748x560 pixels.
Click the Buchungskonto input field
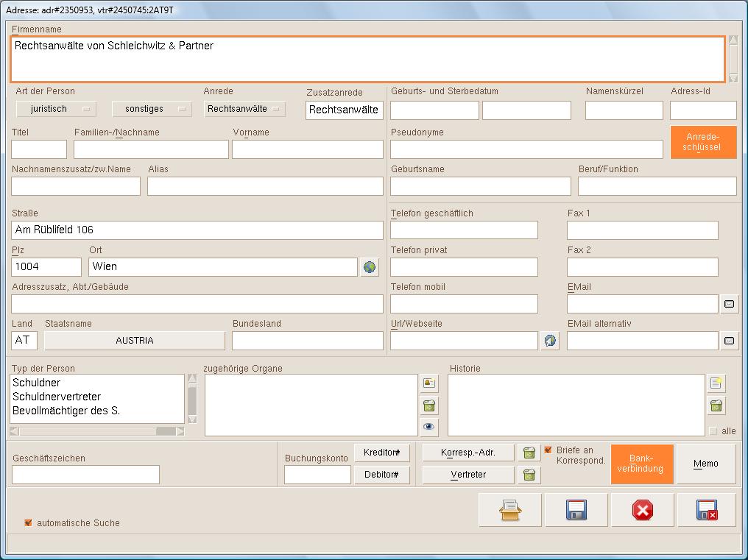(x=318, y=475)
